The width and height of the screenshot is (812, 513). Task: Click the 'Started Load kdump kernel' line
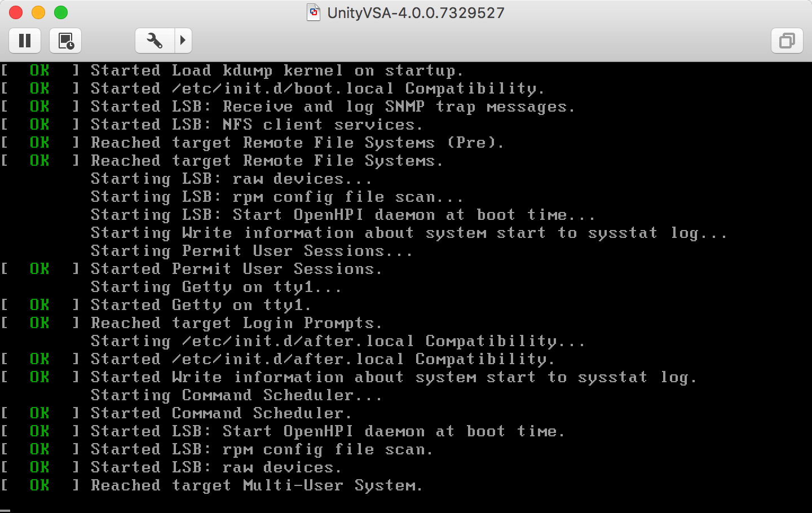pyautogui.click(x=276, y=70)
